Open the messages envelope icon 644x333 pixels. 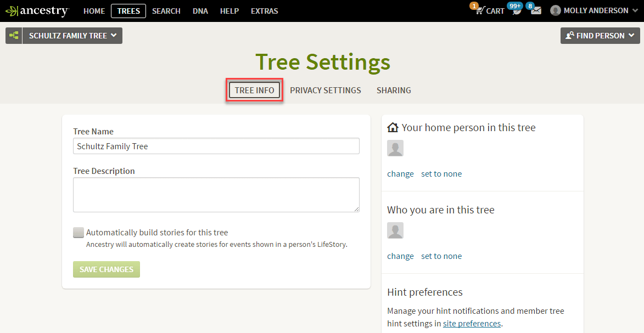pos(536,10)
